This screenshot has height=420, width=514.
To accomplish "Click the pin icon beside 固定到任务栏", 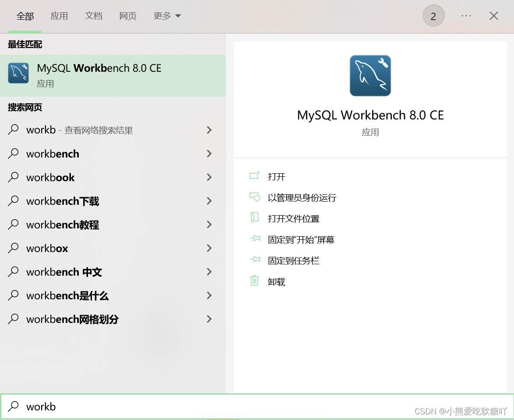I will click(x=255, y=260).
